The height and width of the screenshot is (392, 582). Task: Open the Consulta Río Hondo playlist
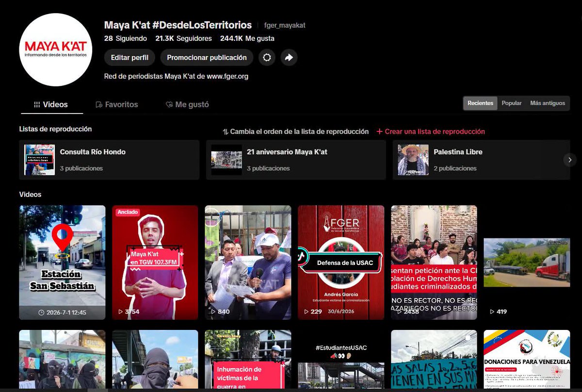[109, 160]
